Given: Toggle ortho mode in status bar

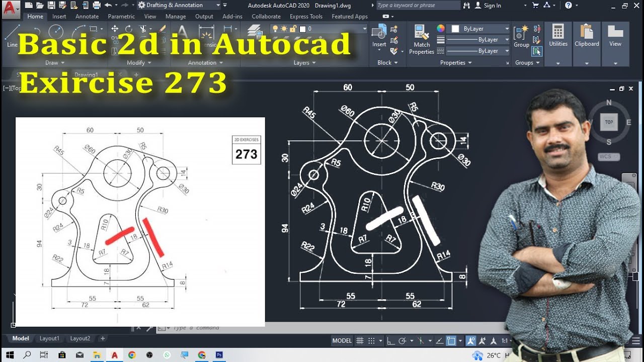Looking at the screenshot, I should click(390, 340).
